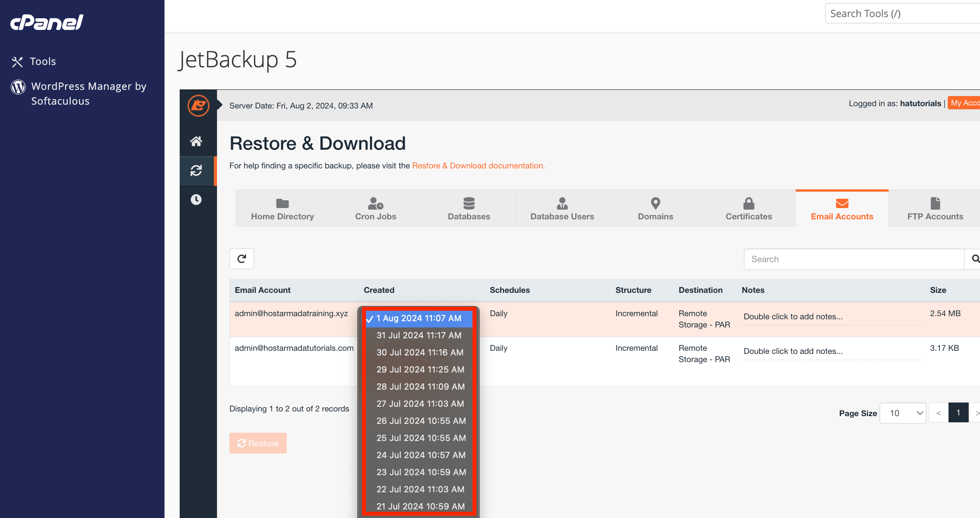Image resolution: width=980 pixels, height=518 pixels.
Task: Go to the previous page arrow
Action: [939, 413]
